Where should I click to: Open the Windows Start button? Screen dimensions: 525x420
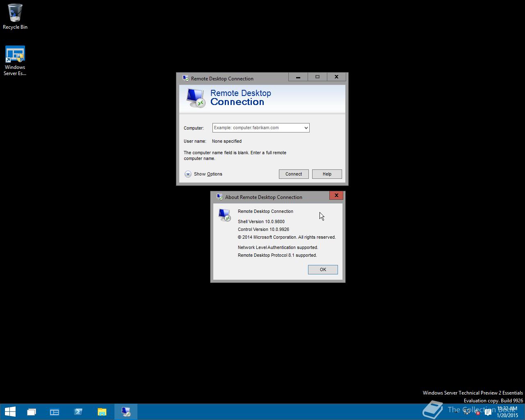point(10,411)
